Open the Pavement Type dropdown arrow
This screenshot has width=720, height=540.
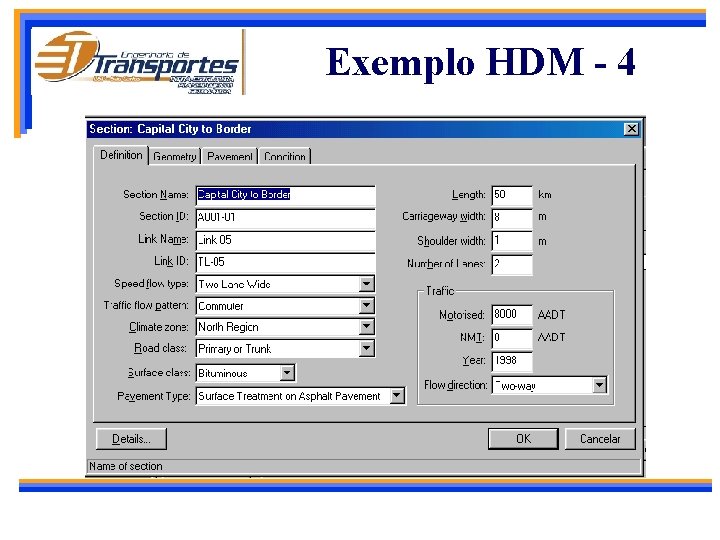click(397, 395)
